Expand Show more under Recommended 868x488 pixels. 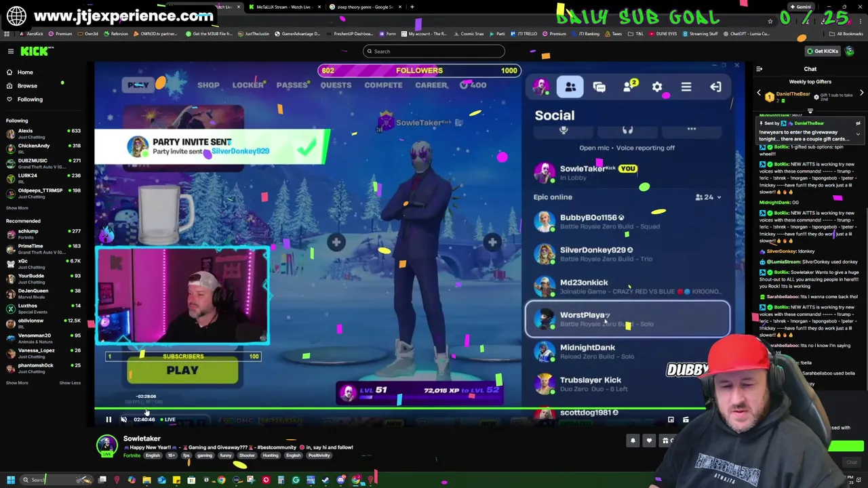(x=17, y=383)
